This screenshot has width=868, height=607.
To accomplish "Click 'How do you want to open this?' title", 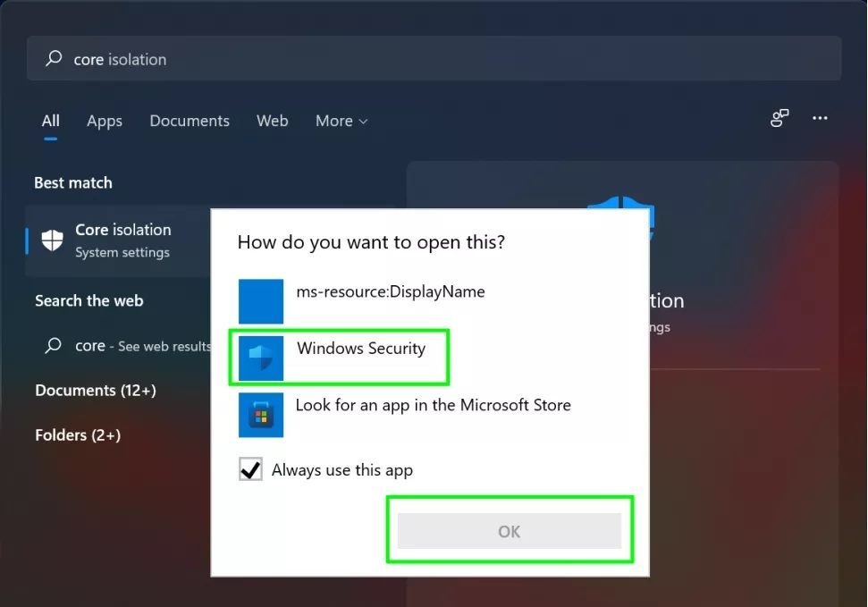I will (372, 242).
